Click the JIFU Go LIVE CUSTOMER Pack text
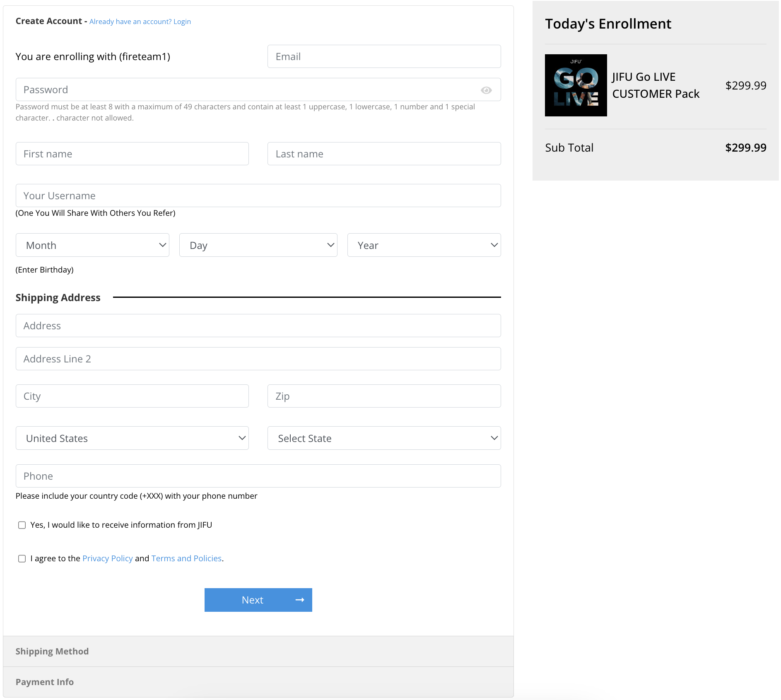This screenshot has width=781, height=700. click(656, 85)
